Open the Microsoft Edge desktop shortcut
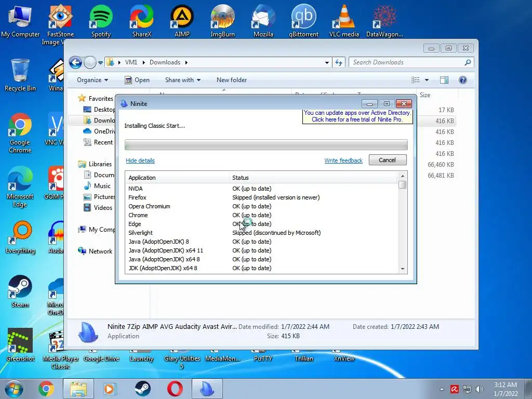Image resolution: width=532 pixels, height=399 pixels. click(x=20, y=187)
